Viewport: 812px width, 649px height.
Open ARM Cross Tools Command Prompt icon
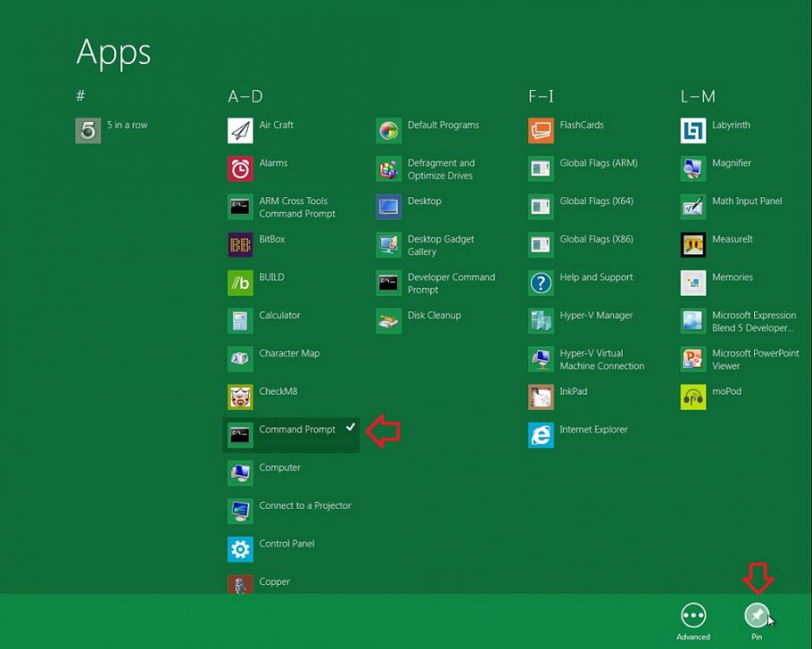pos(240,206)
